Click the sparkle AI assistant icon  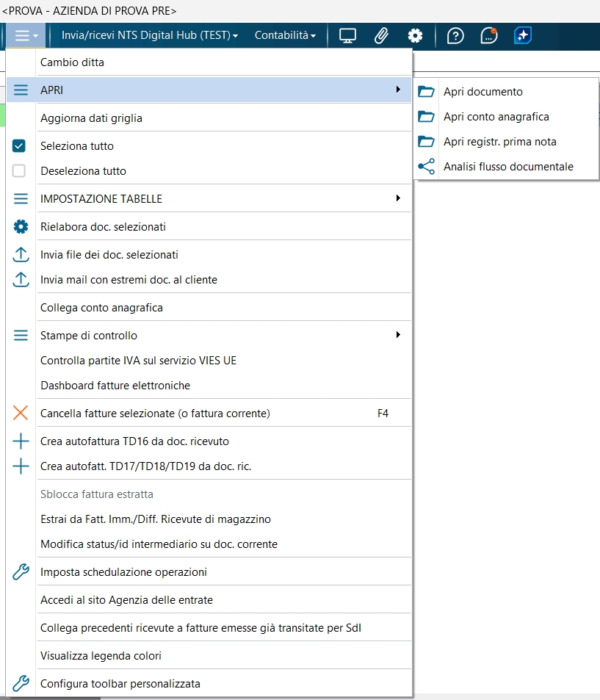pos(522,35)
